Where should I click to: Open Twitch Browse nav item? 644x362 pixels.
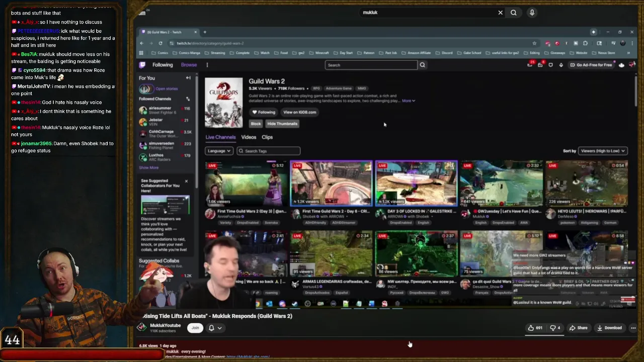tap(189, 65)
